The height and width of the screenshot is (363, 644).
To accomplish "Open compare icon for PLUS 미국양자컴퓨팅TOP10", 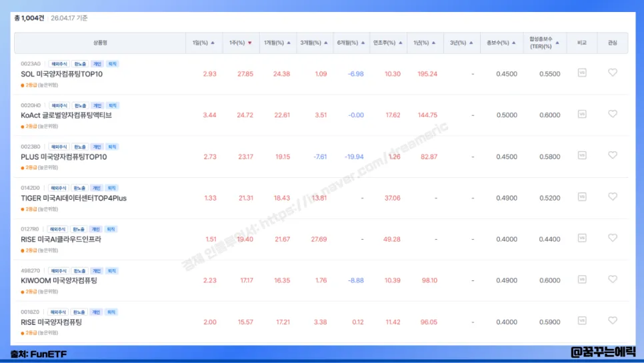I will pos(582,155).
